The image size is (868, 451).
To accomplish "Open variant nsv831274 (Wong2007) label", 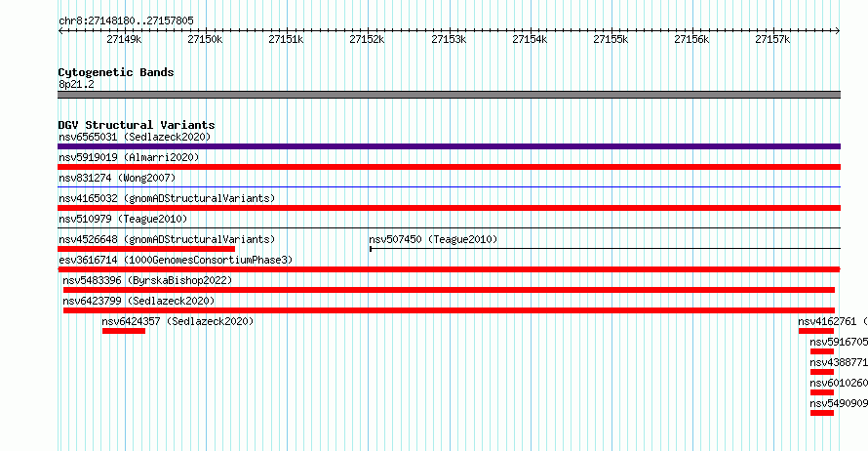I will [117, 178].
